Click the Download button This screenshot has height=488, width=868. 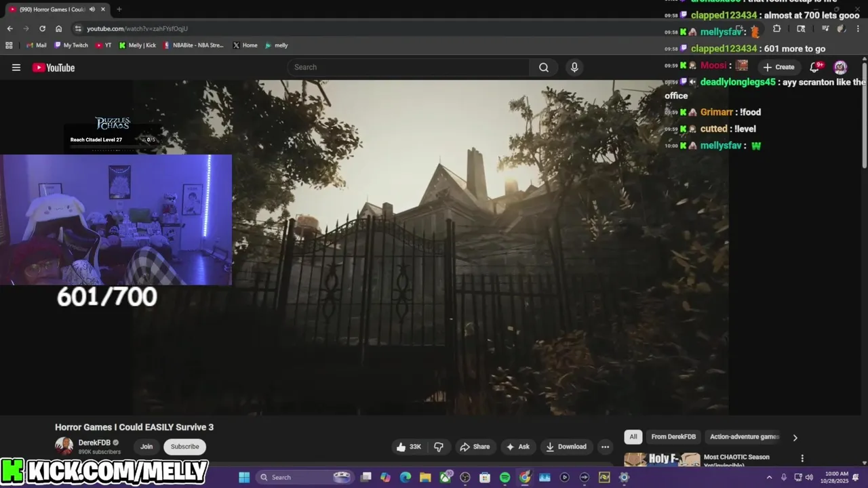566,447
